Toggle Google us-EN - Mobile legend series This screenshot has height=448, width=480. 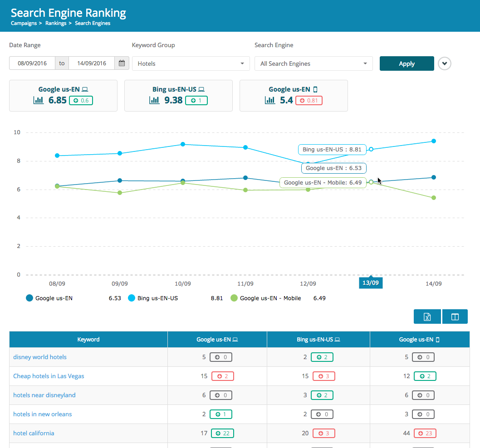click(x=265, y=298)
